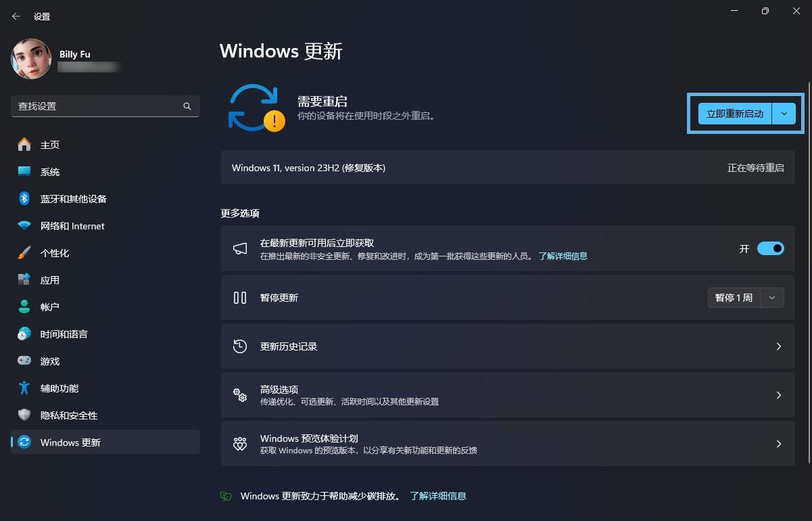This screenshot has height=521, width=812.
Task: Click the paintbrush icon for 个性化
Action: 24,252
